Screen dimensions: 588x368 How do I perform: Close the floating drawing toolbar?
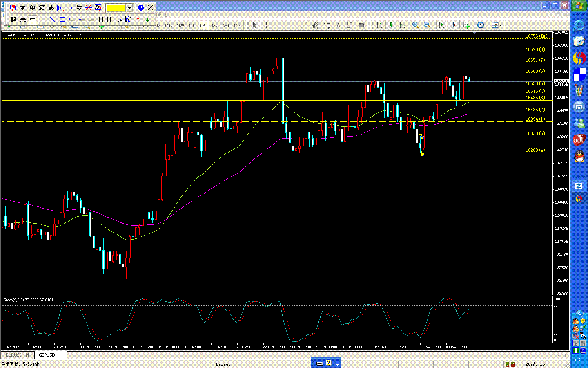coord(150,8)
